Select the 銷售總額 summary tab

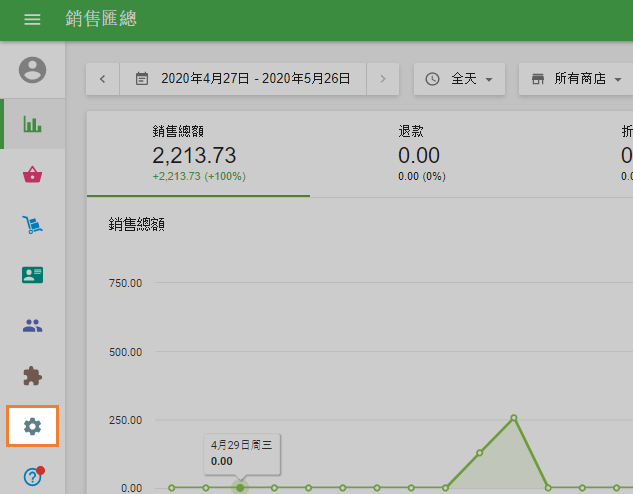[x=198, y=153]
